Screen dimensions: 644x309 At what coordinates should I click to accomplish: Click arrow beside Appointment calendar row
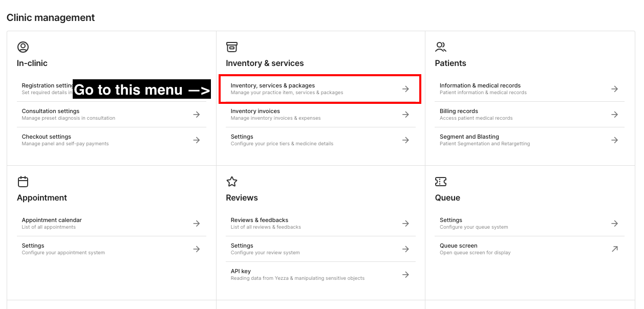[197, 224]
